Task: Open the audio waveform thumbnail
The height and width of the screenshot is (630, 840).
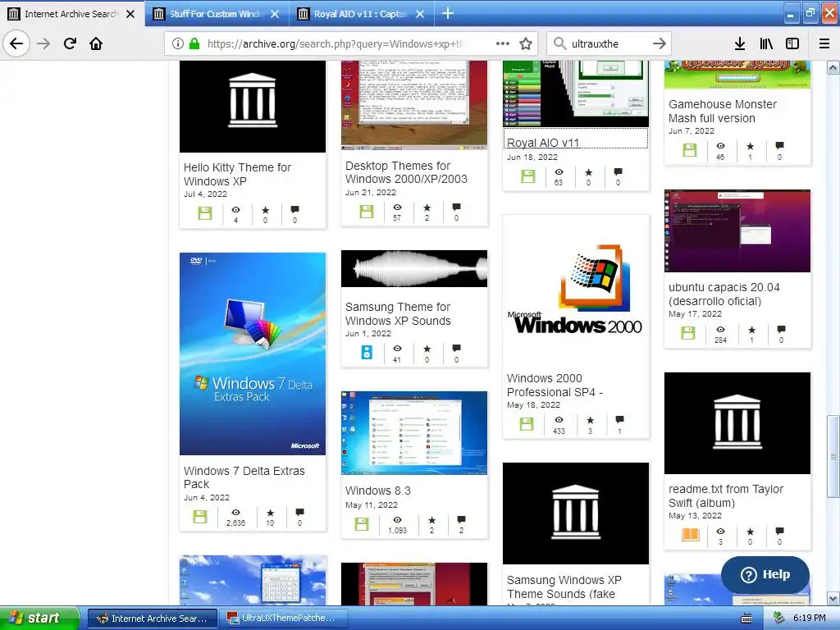Action: [414, 268]
